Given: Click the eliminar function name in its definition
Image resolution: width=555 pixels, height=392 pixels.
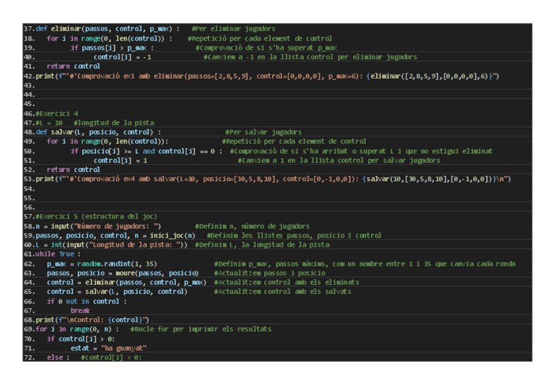Looking at the screenshot, I should 63,29.
